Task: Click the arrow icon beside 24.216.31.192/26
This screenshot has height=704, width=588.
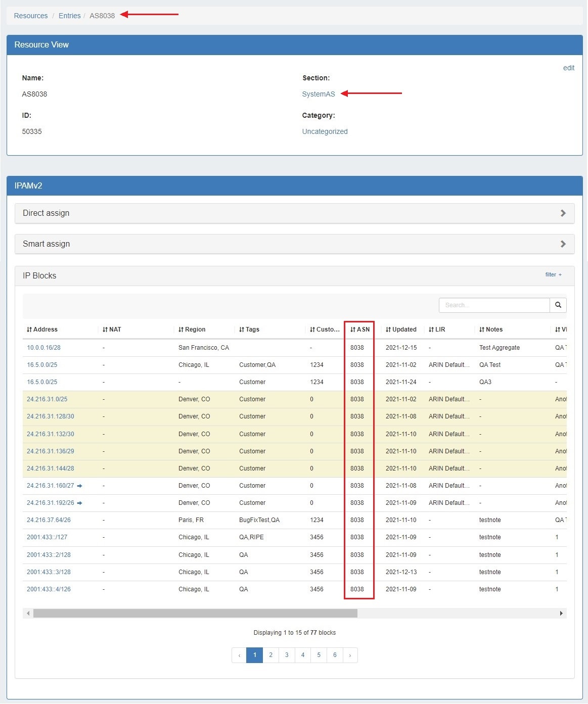Action: click(x=79, y=503)
